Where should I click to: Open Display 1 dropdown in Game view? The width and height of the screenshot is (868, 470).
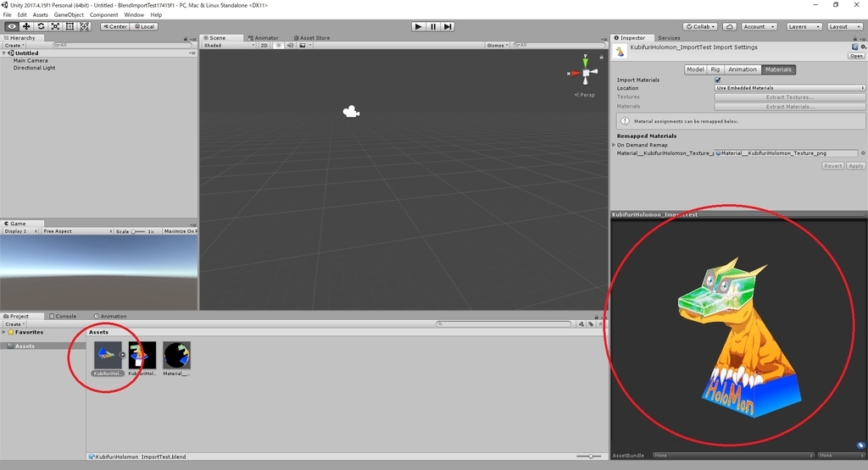tap(20, 231)
